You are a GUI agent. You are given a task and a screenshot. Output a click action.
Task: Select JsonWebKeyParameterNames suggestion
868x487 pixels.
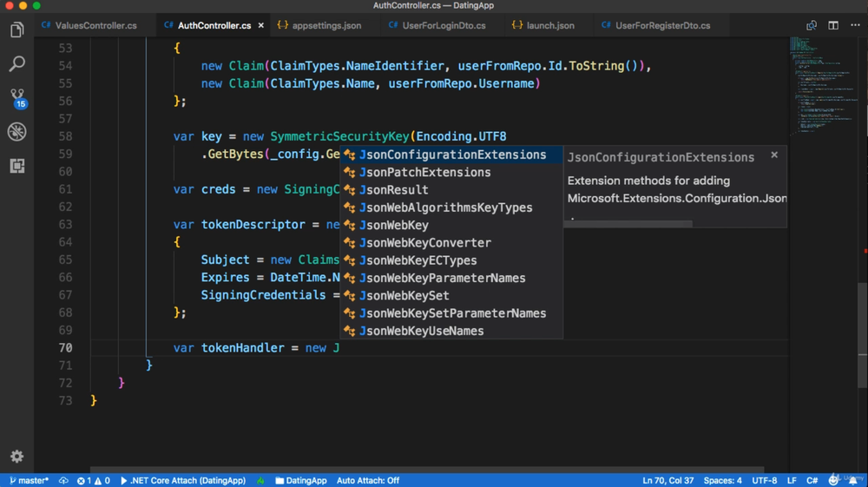(x=451, y=279)
